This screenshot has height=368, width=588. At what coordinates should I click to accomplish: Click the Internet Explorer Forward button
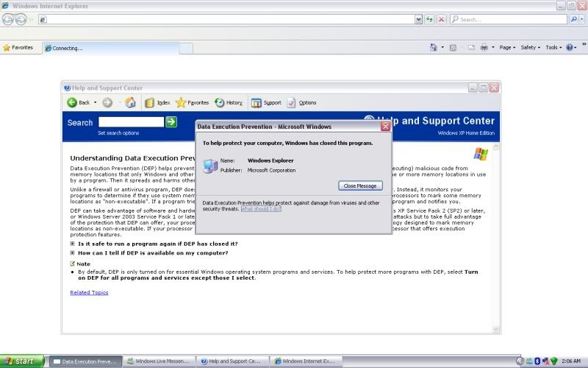coord(21,19)
